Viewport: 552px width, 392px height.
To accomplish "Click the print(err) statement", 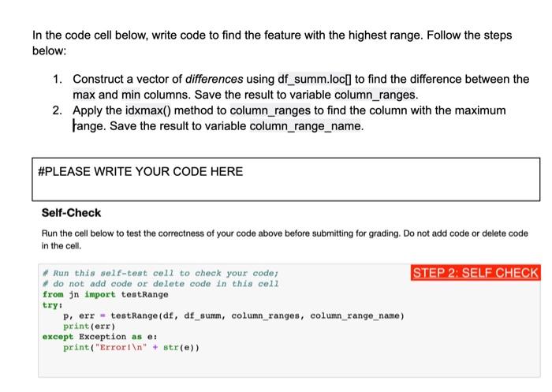I will pyautogui.click(x=89, y=326).
